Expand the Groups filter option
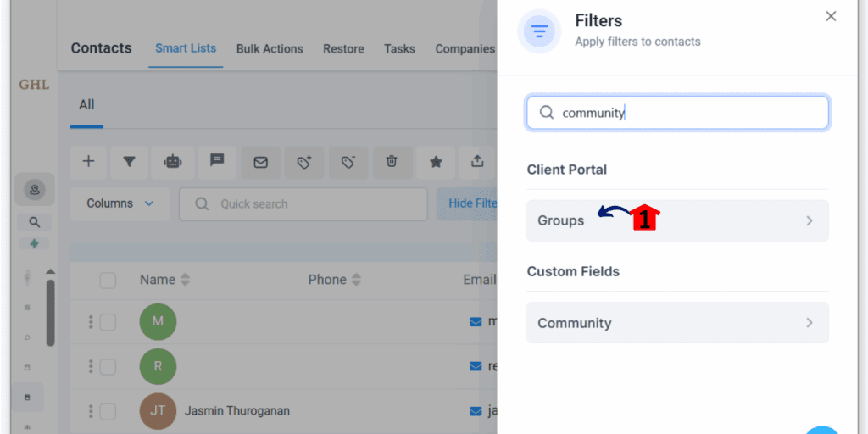This screenshot has width=868, height=434. [x=677, y=221]
